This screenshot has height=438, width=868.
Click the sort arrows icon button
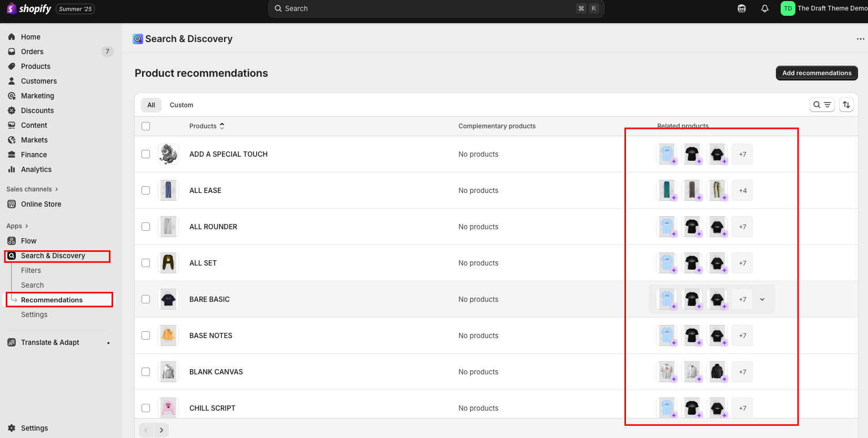846,105
